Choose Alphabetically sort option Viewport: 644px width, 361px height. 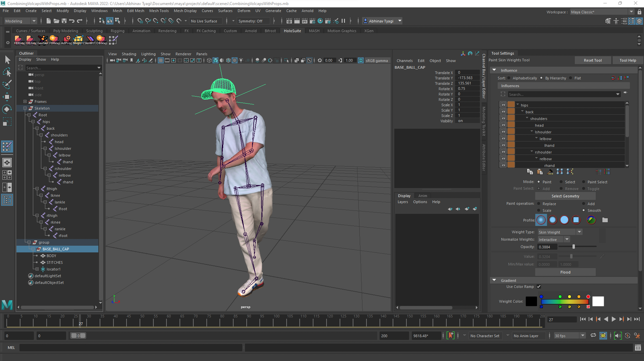point(509,78)
